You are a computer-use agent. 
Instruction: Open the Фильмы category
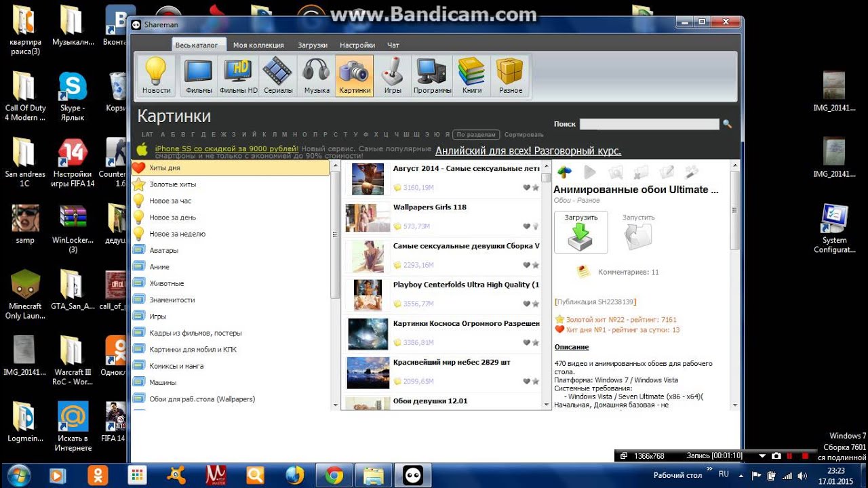[199, 75]
